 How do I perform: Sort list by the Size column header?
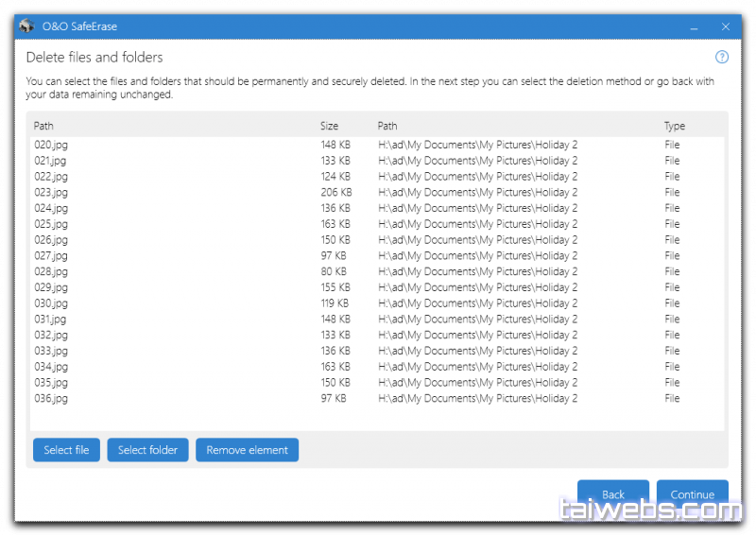[x=329, y=126]
